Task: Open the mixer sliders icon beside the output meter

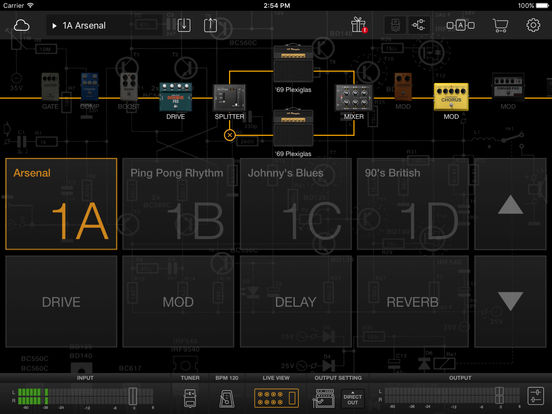Action: [535, 396]
